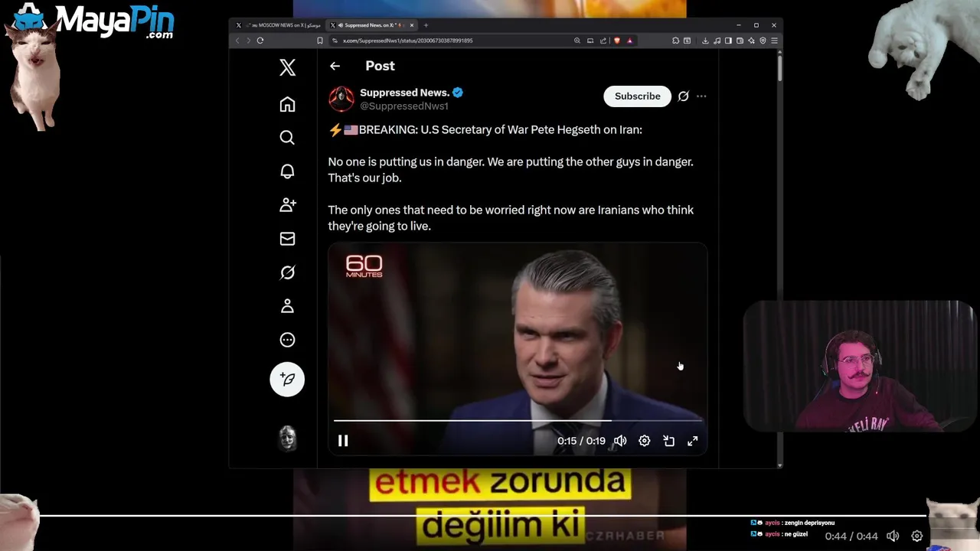This screenshot has width=980, height=551.
Task: Mute the tweet video volume
Action: [620, 441]
